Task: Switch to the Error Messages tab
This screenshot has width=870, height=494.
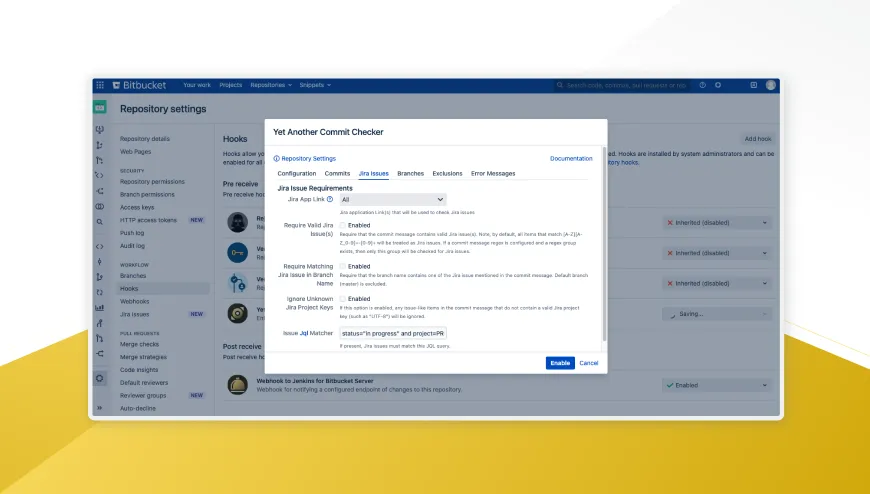Action: coord(493,174)
